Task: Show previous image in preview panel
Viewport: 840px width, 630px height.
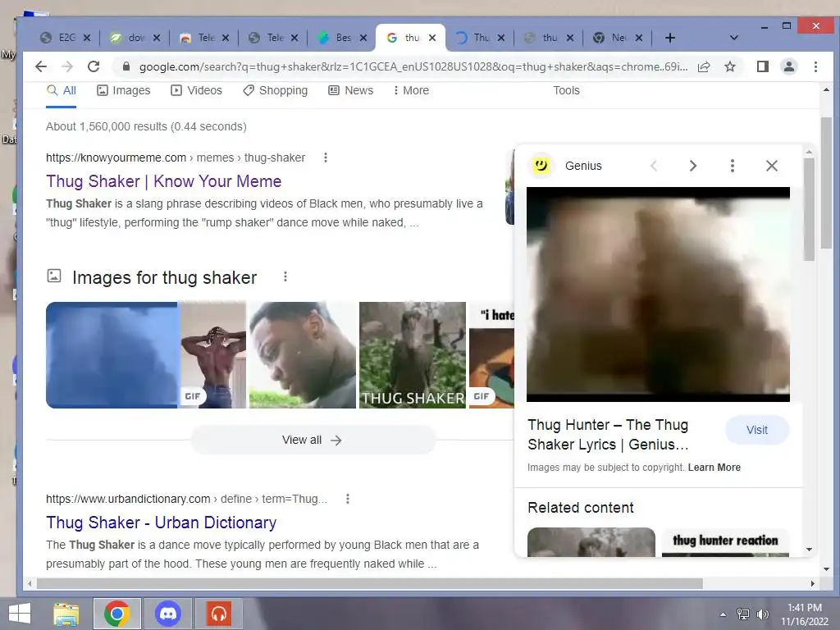Action: pos(654,166)
